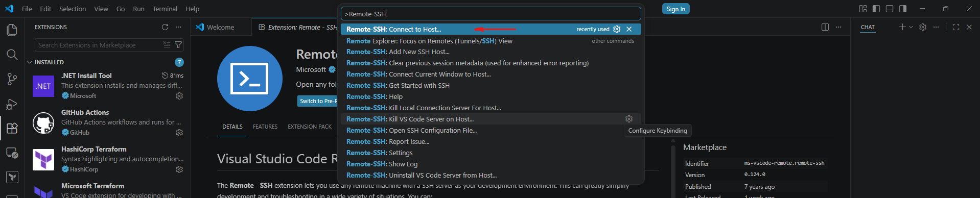
Task: Open the Help menu
Action: pyautogui.click(x=192, y=9)
